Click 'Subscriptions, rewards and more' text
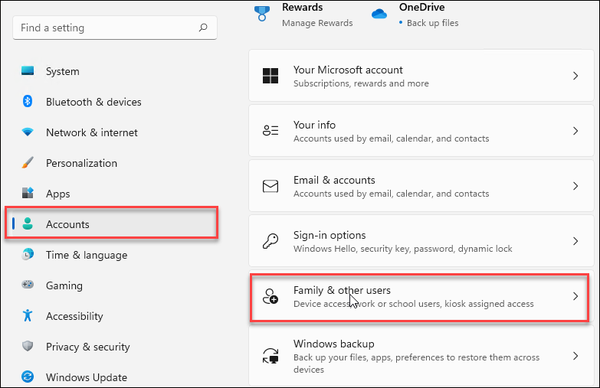 coord(361,83)
